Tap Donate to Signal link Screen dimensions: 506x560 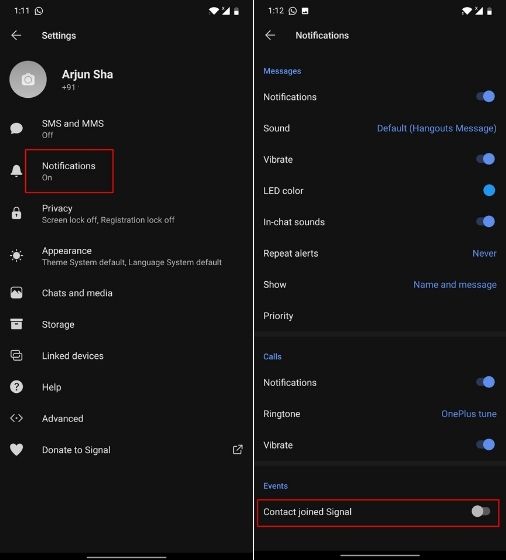tap(126, 450)
